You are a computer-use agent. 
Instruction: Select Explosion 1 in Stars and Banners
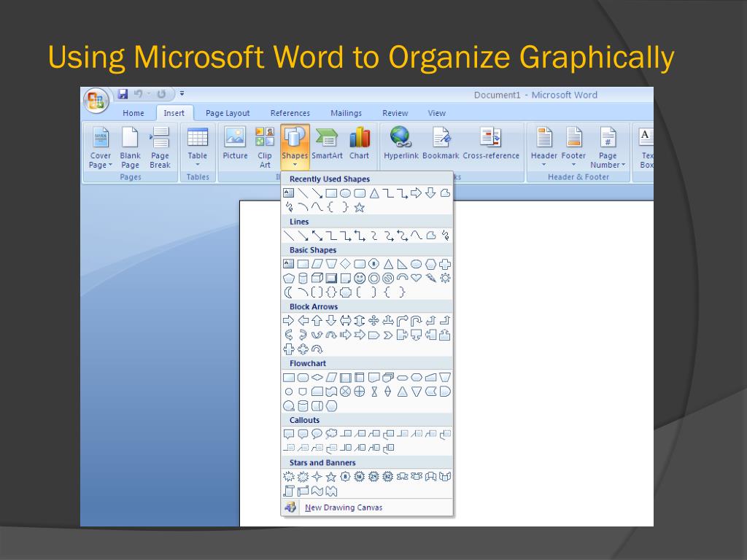click(x=288, y=477)
